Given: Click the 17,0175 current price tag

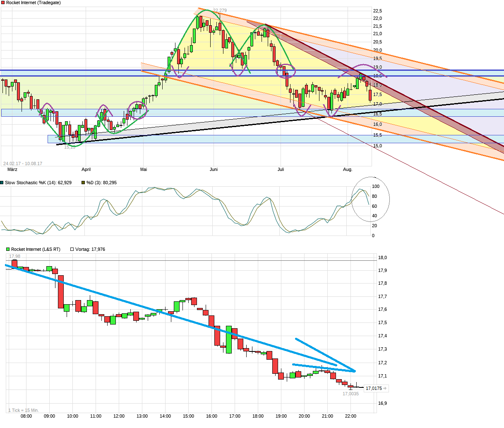Looking at the screenshot, I should pyautogui.click(x=374, y=388).
